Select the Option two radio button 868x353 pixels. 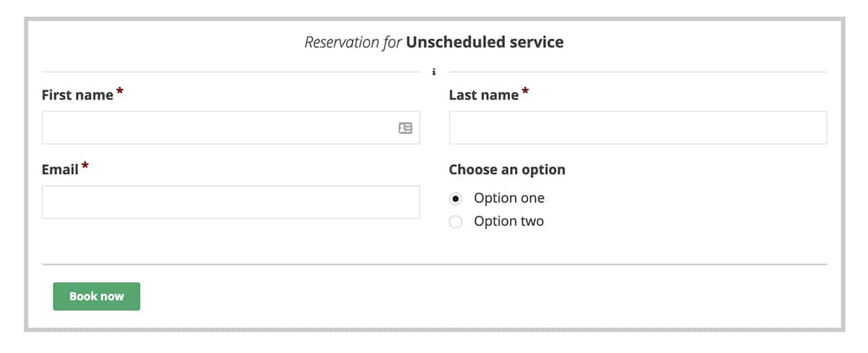[x=456, y=222]
